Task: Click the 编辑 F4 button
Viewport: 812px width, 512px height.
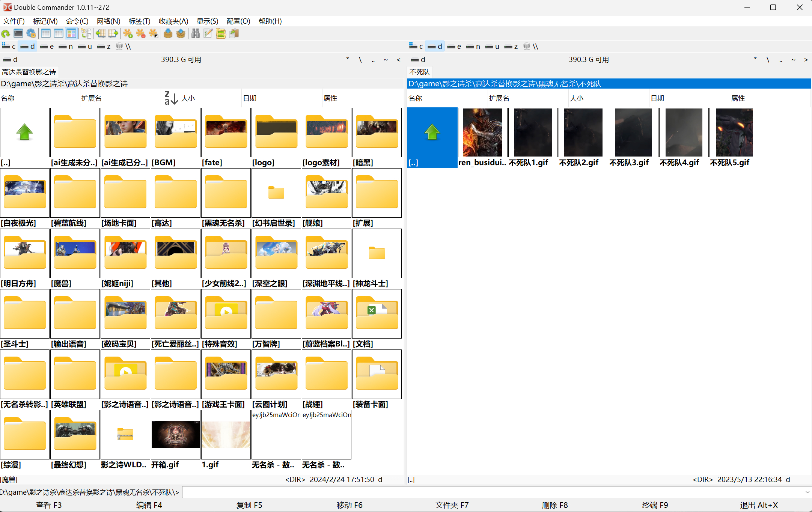Action: pos(149,505)
